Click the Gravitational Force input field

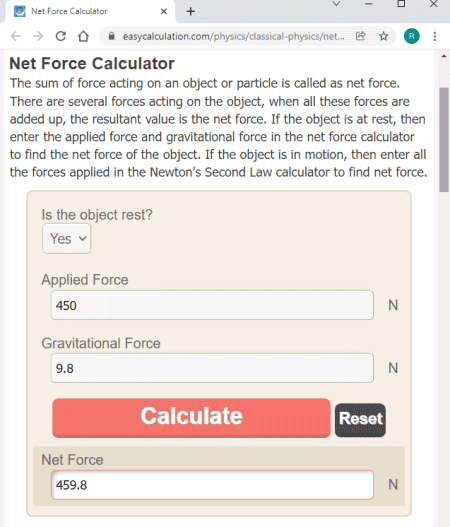(212, 368)
